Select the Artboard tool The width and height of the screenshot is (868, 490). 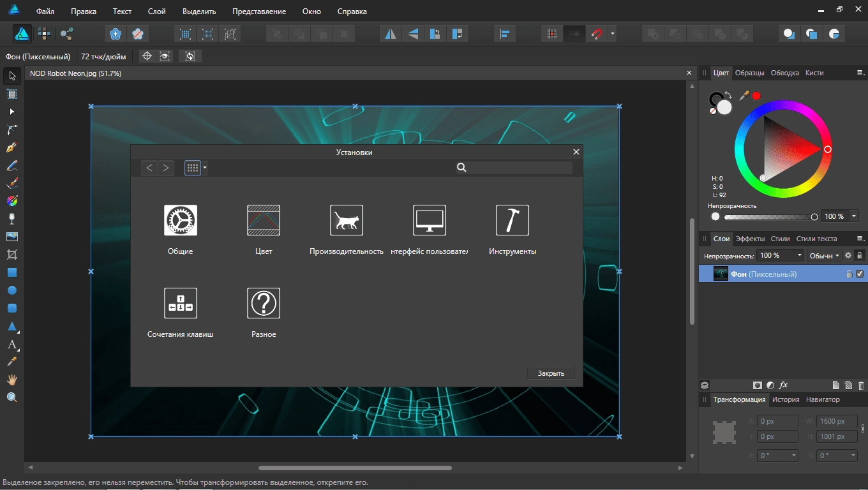tap(12, 94)
